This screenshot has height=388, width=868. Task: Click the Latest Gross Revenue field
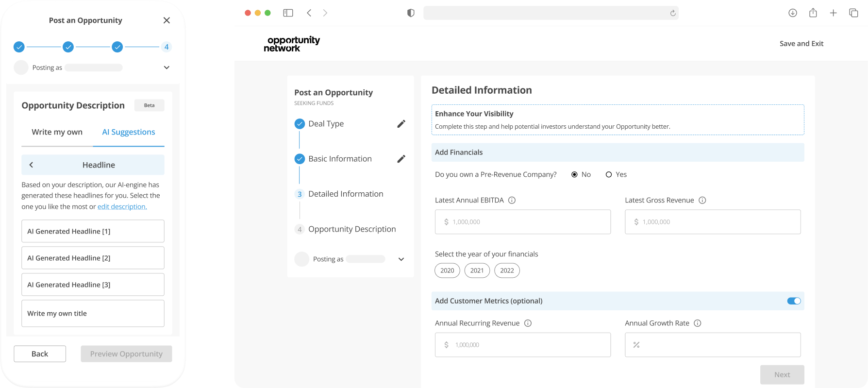[713, 222]
